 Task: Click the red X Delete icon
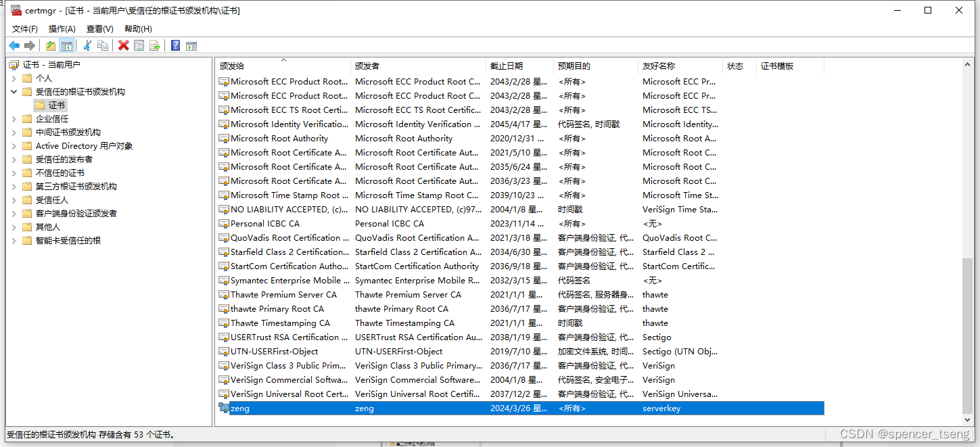(x=124, y=45)
